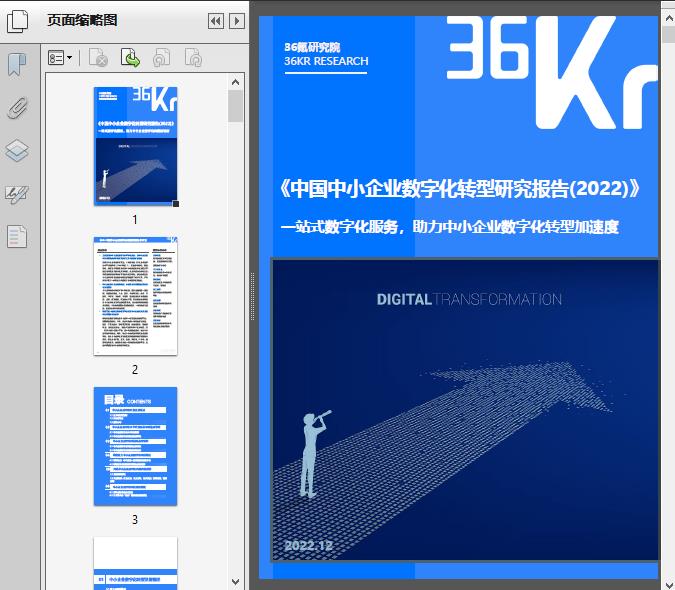Select page 1 thumbnail

136,146
